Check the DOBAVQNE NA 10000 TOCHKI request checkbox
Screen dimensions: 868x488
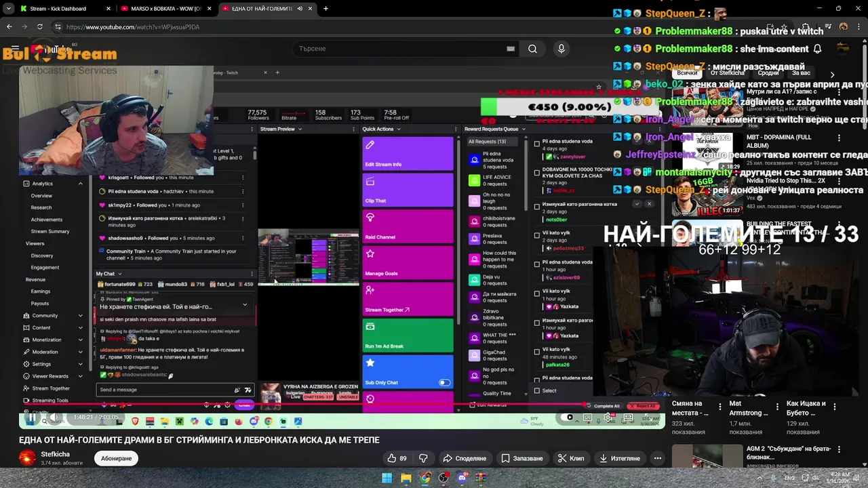(537, 172)
